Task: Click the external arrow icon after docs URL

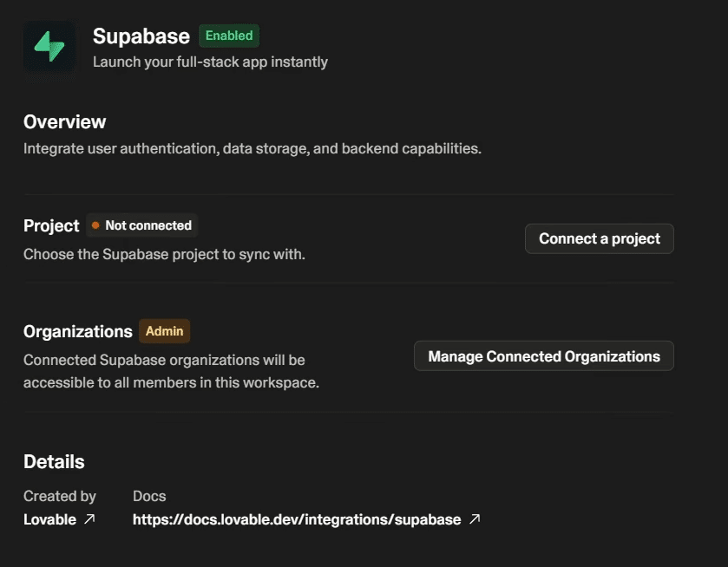Action: point(475,519)
